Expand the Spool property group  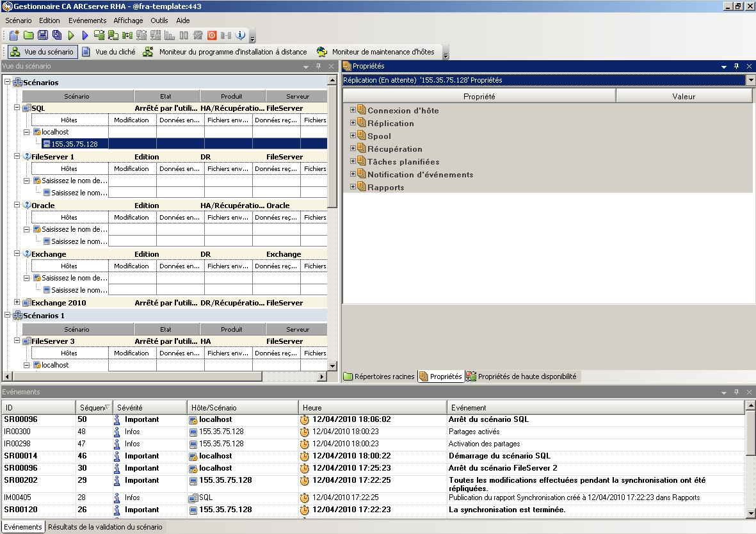pyautogui.click(x=353, y=136)
